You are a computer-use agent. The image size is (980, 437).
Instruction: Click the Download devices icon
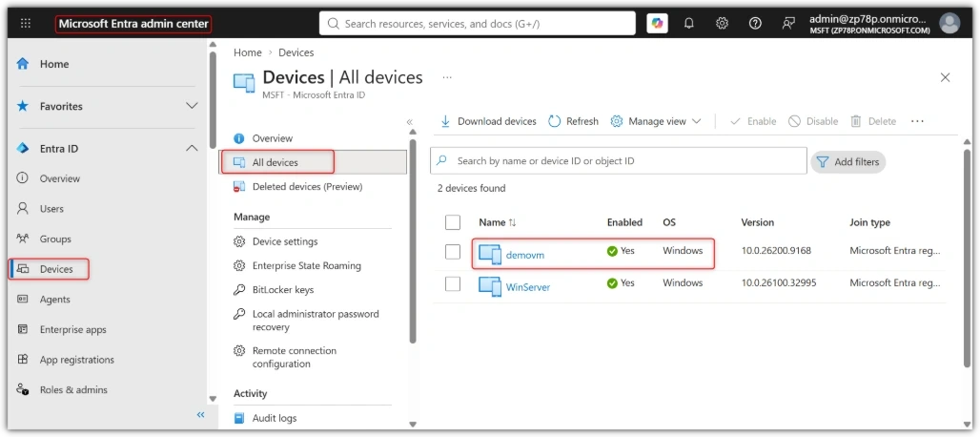[445, 121]
